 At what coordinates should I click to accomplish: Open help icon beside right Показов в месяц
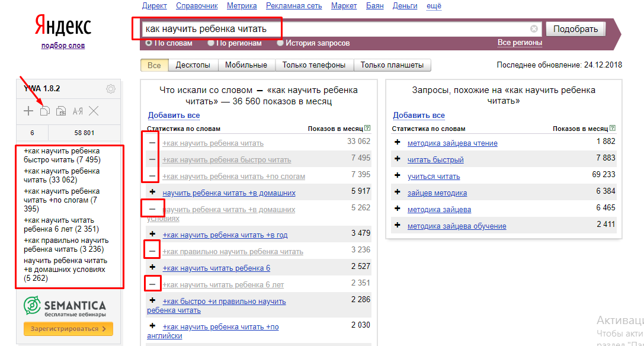click(x=613, y=128)
